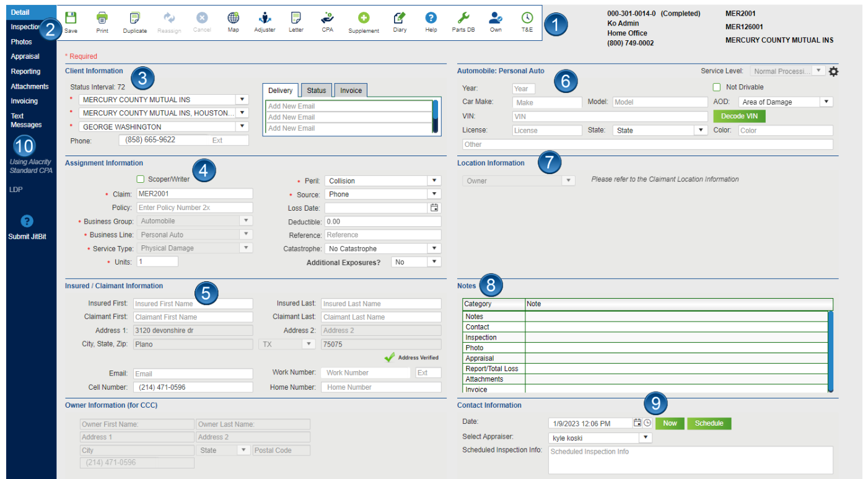
Task: Open the T&E clock icon
Action: coord(527,18)
